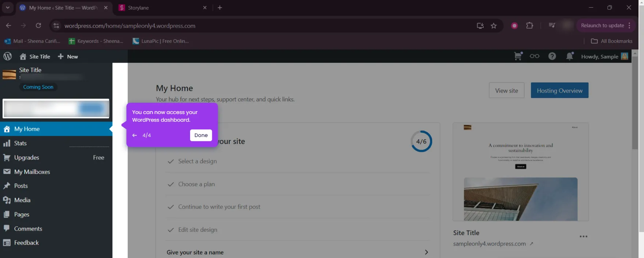Click the Coming Soon badge

(x=38, y=87)
